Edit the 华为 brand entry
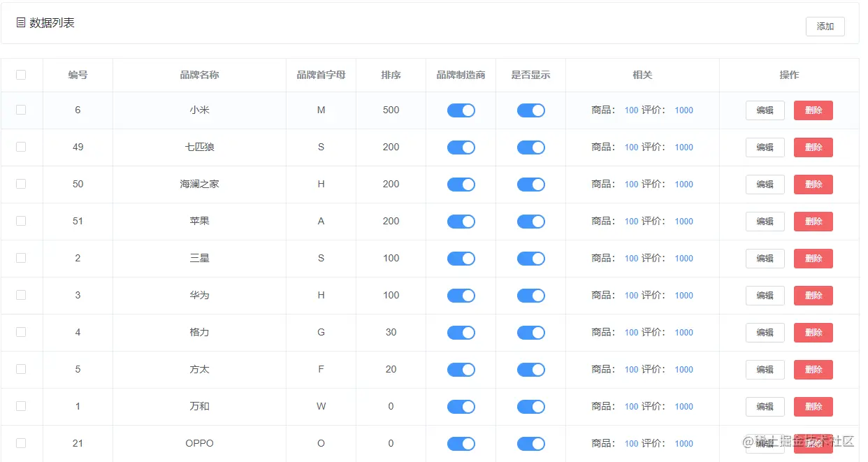Viewport: 868px width, 462px height. point(765,296)
